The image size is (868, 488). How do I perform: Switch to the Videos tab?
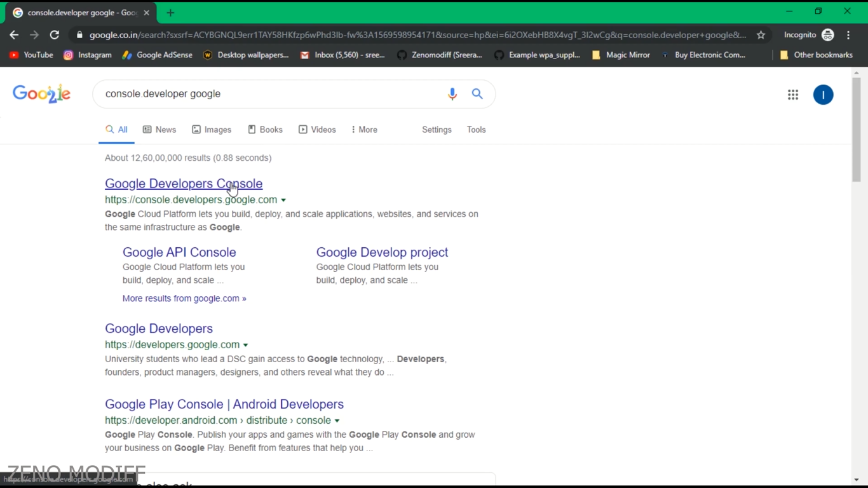point(317,130)
